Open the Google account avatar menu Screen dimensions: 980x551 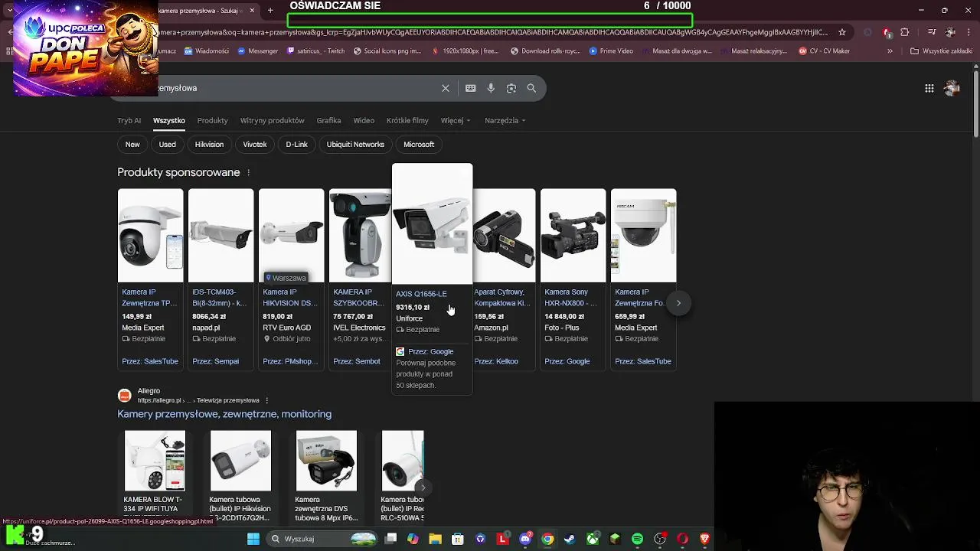click(x=952, y=88)
